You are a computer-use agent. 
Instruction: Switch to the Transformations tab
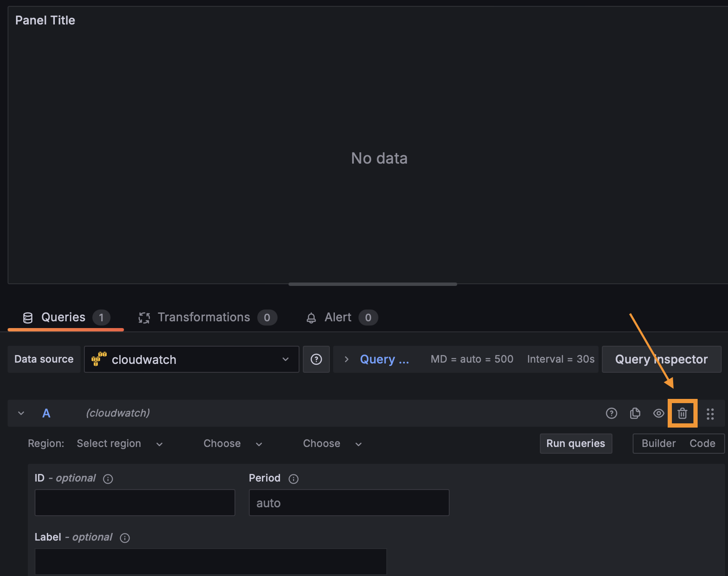(208, 318)
